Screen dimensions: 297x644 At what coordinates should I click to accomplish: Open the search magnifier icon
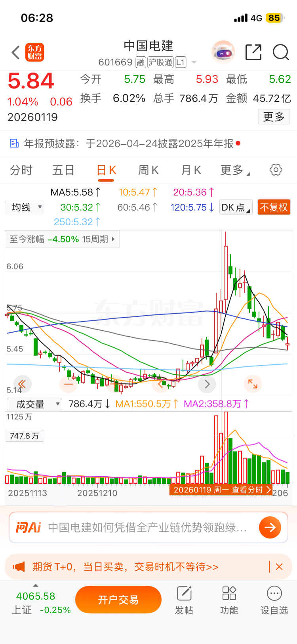[x=281, y=52]
